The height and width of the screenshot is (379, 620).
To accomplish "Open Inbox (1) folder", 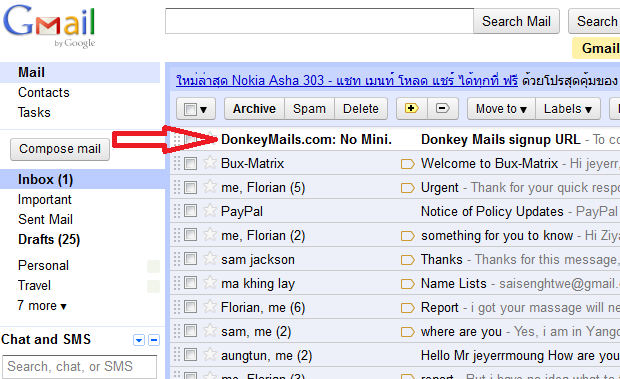I will click(x=45, y=179).
